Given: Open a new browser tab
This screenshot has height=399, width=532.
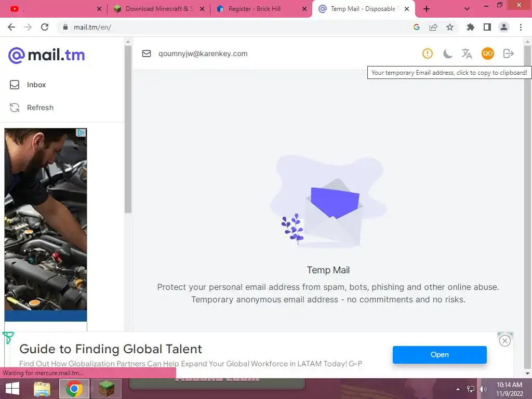Looking at the screenshot, I should pos(427,9).
